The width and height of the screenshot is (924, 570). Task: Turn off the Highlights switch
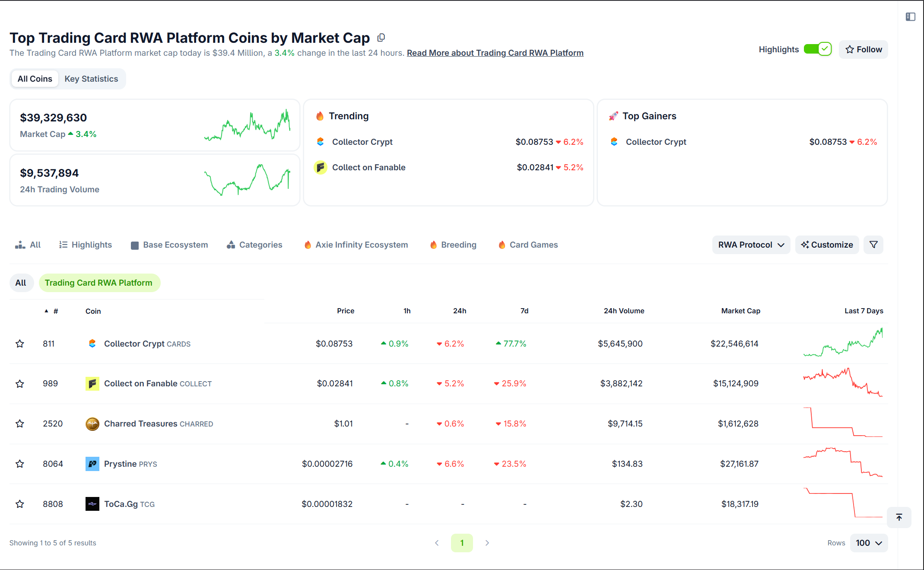(x=817, y=49)
